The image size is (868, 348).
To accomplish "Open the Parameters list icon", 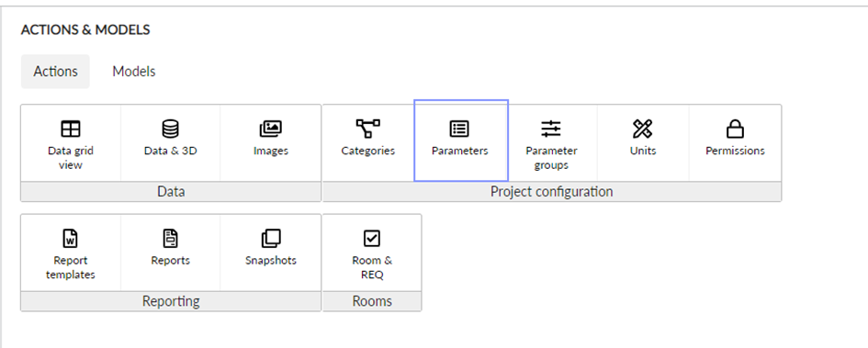I will tap(459, 129).
